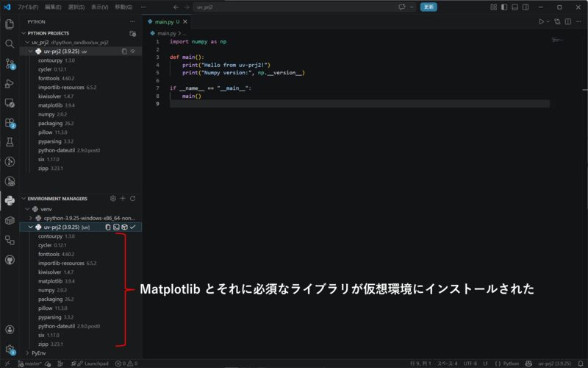This screenshot has height=368, width=588.
Task: Open the Copilot chat icon in title bar
Action: (x=402, y=7)
